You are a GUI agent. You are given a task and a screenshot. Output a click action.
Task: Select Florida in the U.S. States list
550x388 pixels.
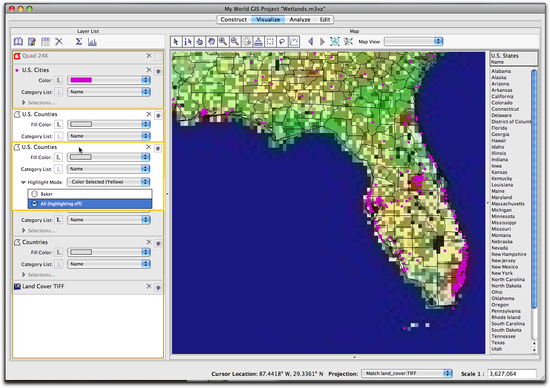click(x=499, y=128)
